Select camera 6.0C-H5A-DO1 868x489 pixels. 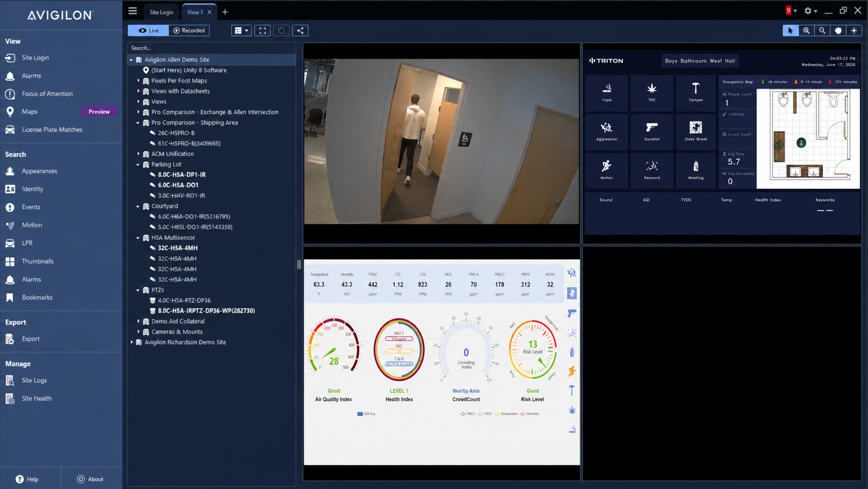tap(178, 185)
